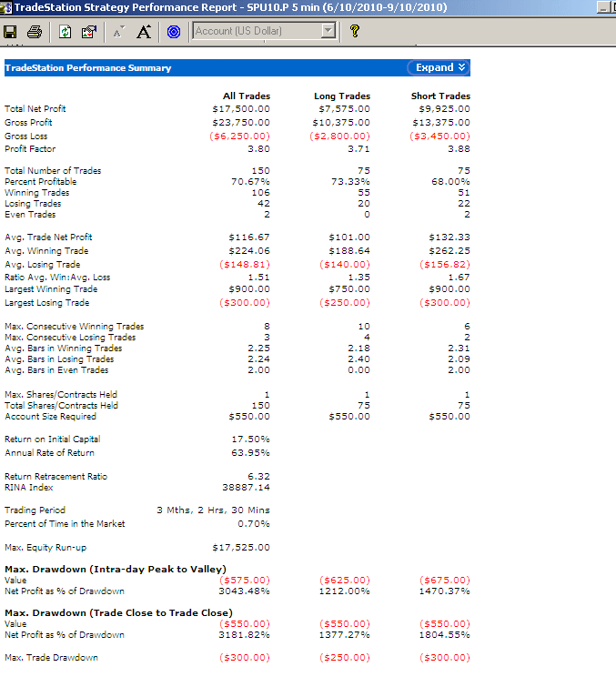Click the Ratio Avg. Win:Avg. Loss label
Image resolution: width=616 pixels, height=687 pixels.
[x=57, y=278]
